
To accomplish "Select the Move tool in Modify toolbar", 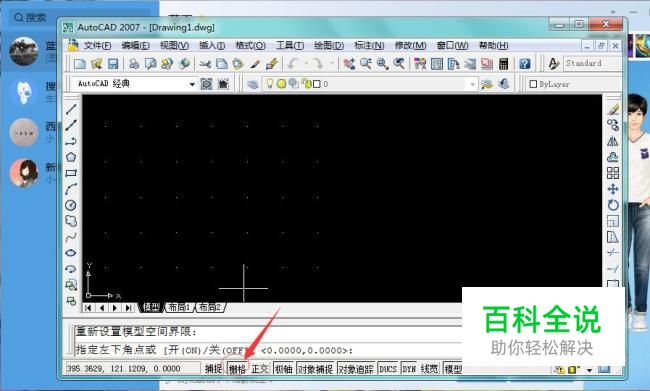I will 613,189.
